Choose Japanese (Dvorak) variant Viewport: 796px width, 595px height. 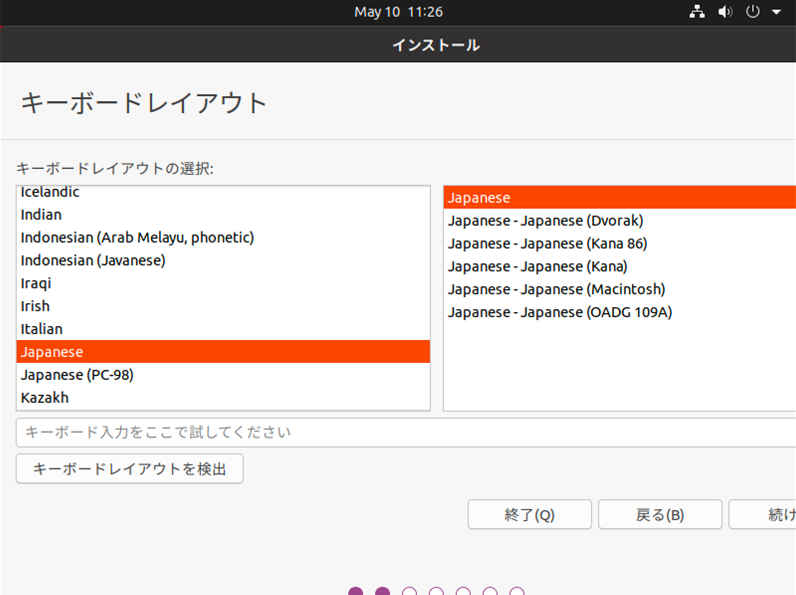(545, 220)
